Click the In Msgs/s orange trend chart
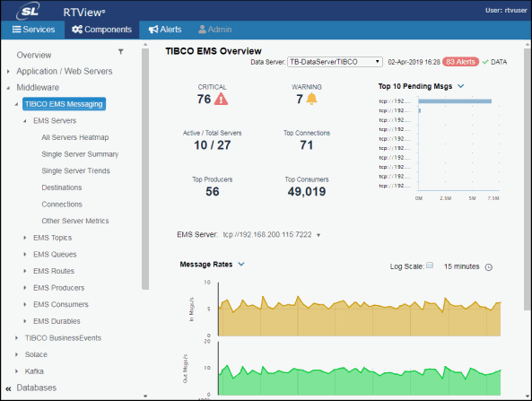 pyautogui.click(x=359, y=309)
